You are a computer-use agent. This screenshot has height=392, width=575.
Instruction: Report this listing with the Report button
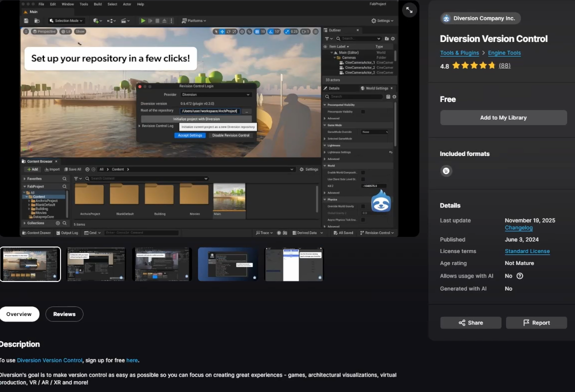tap(536, 323)
